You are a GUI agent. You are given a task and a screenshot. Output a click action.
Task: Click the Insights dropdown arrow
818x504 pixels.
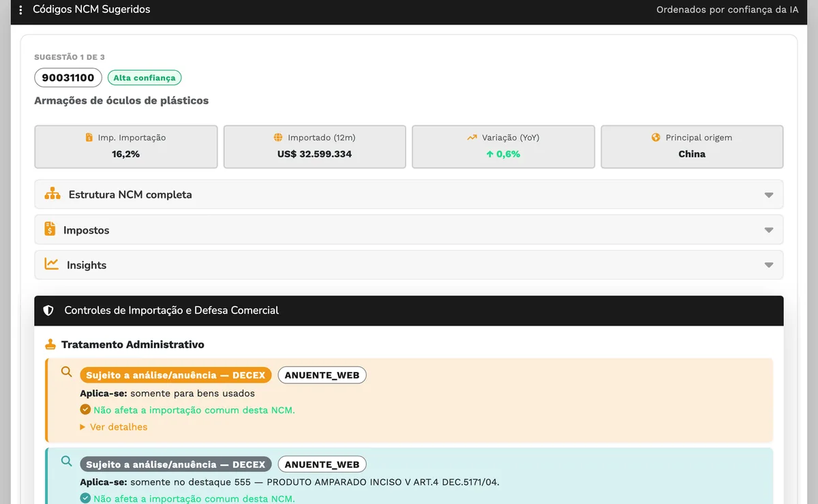tap(769, 266)
